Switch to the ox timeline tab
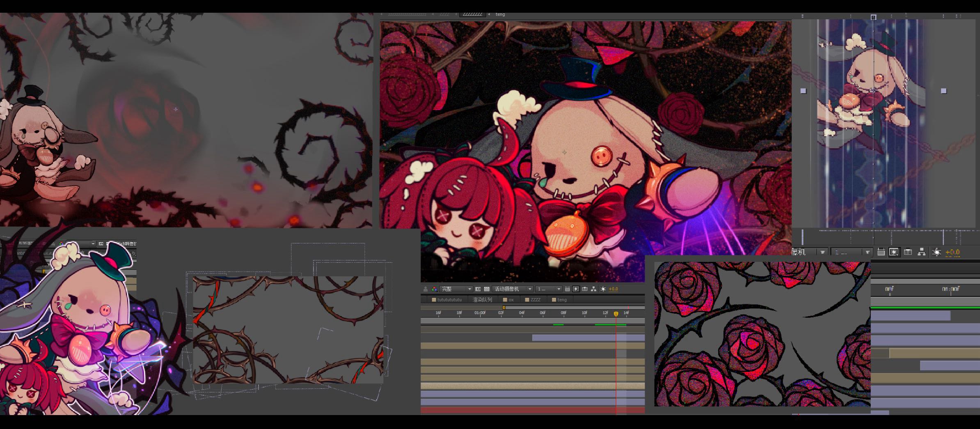The height and width of the screenshot is (429, 980). pos(508,300)
